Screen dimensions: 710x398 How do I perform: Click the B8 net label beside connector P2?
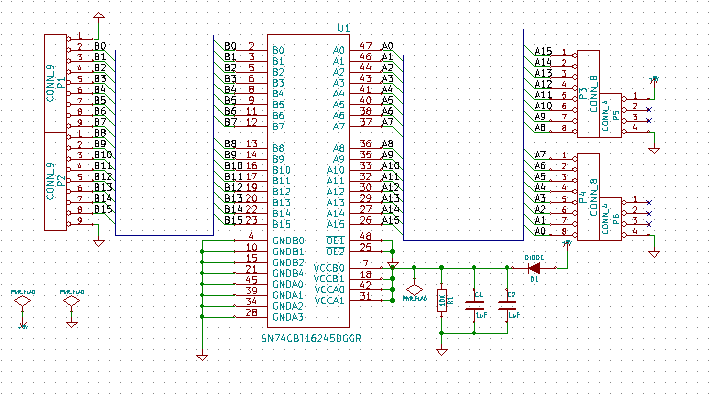coord(100,133)
